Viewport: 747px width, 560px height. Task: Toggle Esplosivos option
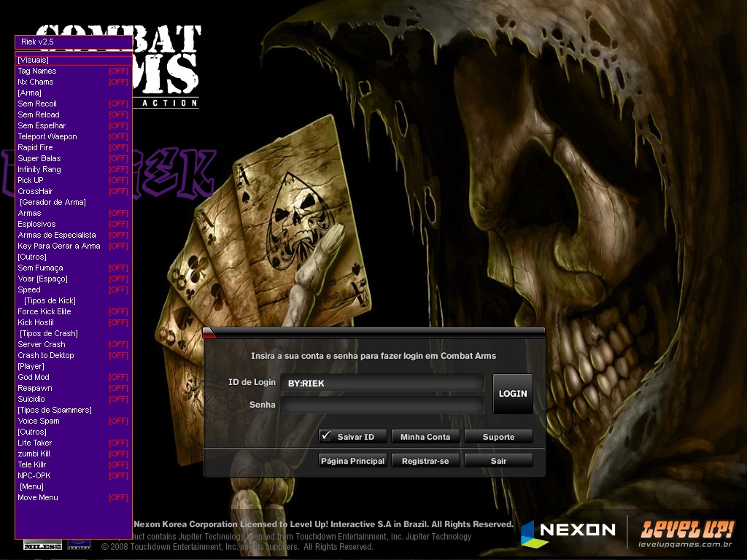74,225
